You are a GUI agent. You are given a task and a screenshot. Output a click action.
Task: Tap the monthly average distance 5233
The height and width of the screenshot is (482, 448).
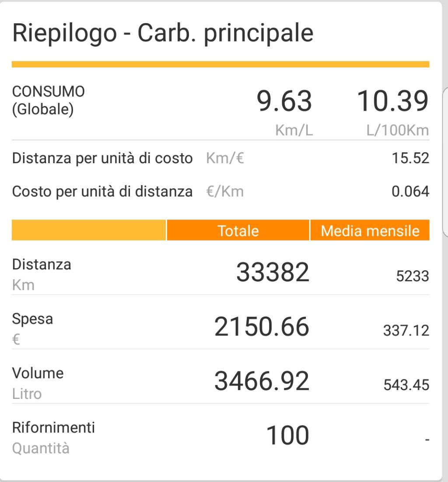[412, 276]
